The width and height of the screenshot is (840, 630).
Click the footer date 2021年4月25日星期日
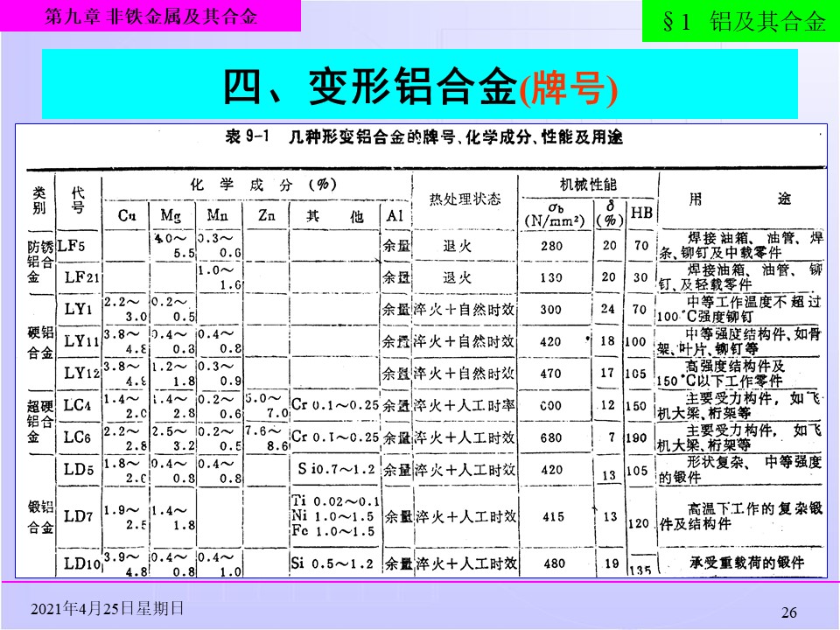107,609
